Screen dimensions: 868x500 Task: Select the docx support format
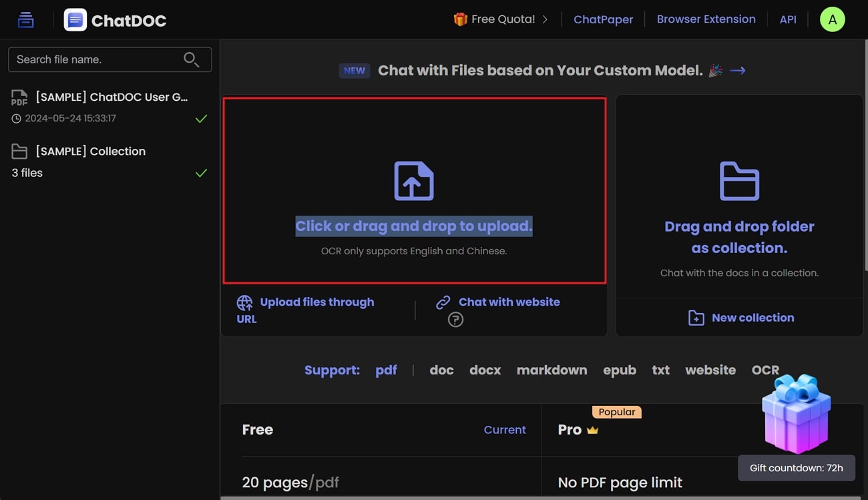coord(485,370)
